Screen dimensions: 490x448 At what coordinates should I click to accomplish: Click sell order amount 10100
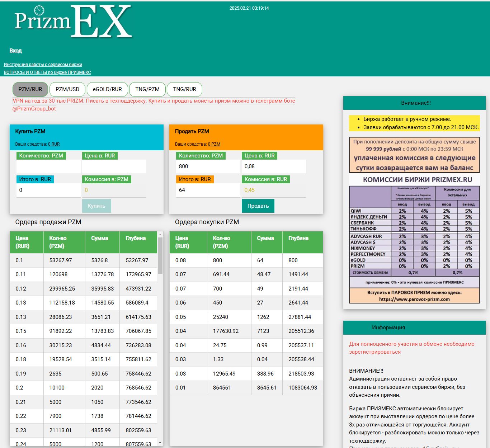tap(57, 388)
